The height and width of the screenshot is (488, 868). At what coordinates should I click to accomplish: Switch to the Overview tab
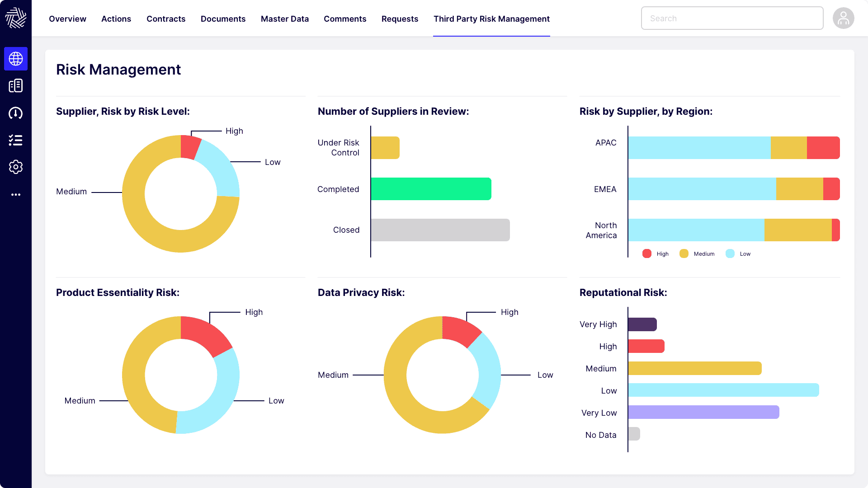[67, 19]
